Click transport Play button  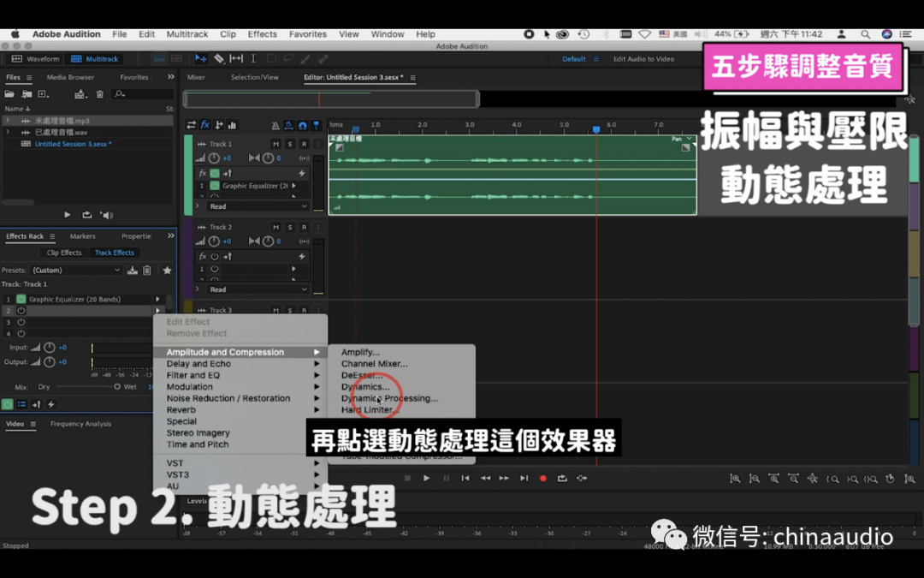(x=427, y=479)
